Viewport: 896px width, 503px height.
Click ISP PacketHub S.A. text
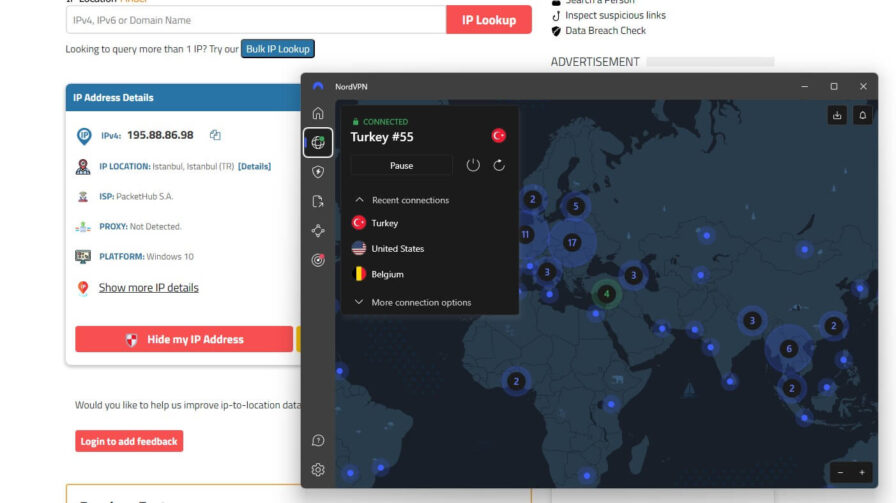click(x=136, y=196)
